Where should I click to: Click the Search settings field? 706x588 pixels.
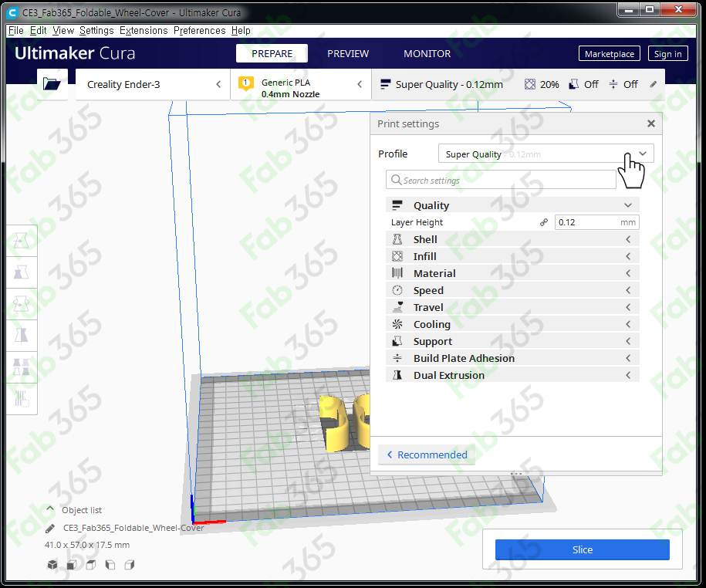point(501,180)
